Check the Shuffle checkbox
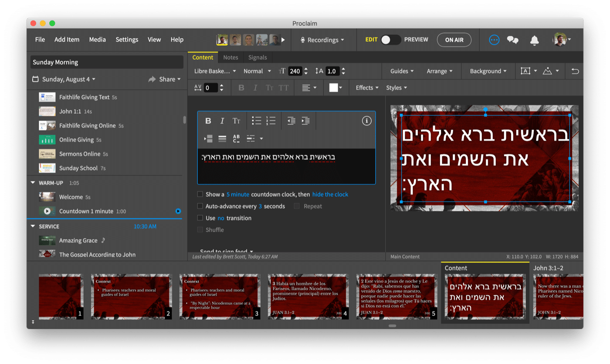Screen dimensions: 610x364 point(200,229)
